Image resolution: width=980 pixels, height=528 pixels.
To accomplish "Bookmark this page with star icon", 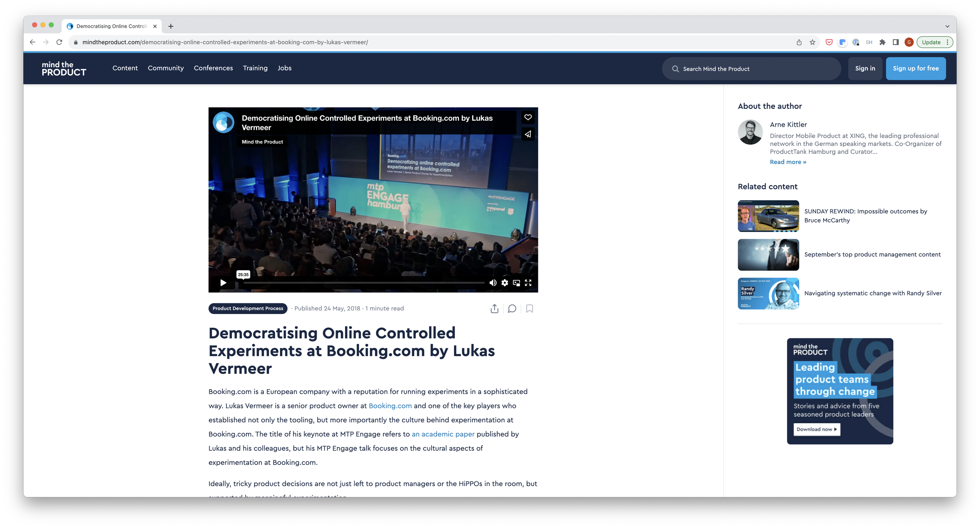I will pyautogui.click(x=812, y=42).
